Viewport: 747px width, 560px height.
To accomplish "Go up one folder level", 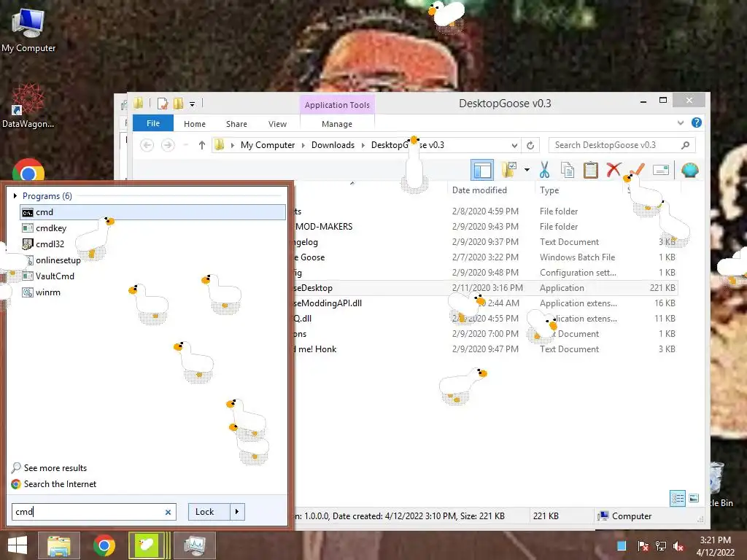I will coord(201,145).
